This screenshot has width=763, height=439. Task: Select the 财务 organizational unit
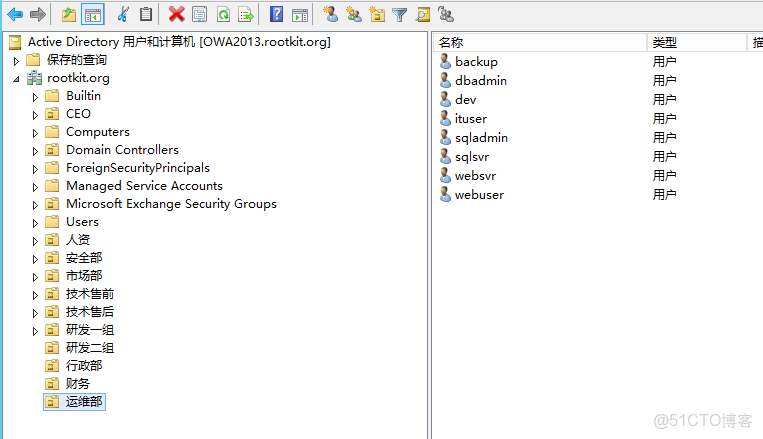[78, 384]
